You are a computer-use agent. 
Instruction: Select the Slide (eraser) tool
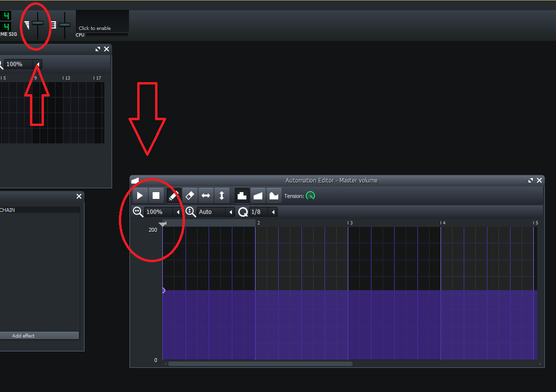tap(190, 195)
